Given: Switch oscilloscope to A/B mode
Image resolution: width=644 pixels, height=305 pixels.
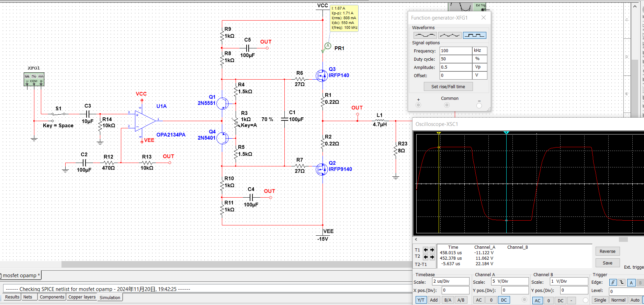Looking at the screenshot, I should click(461, 300).
